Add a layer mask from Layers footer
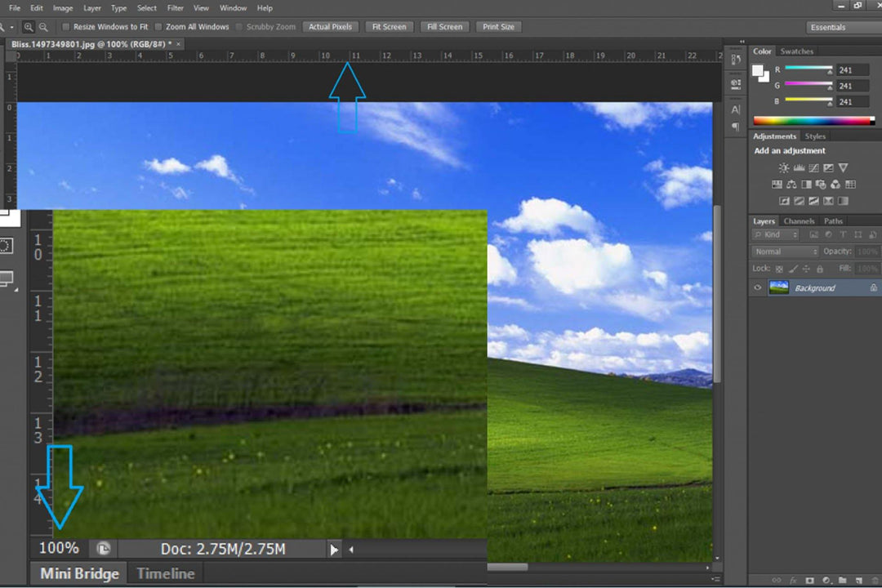 tap(809, 580)
